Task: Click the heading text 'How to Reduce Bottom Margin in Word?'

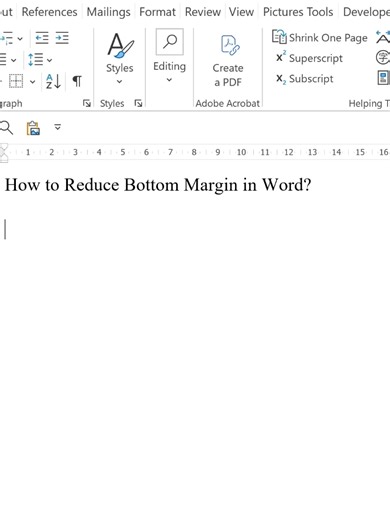Action: coord(158,185)
